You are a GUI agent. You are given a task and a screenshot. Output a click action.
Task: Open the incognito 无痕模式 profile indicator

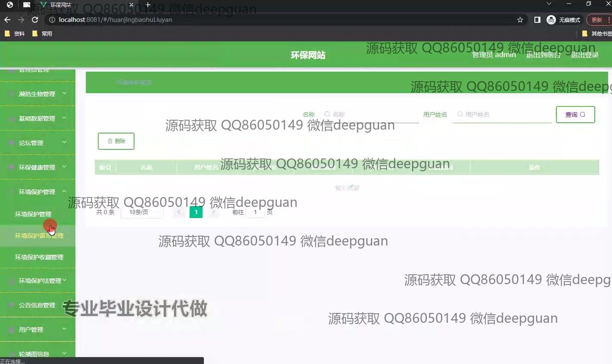click(x=563, y=20)
